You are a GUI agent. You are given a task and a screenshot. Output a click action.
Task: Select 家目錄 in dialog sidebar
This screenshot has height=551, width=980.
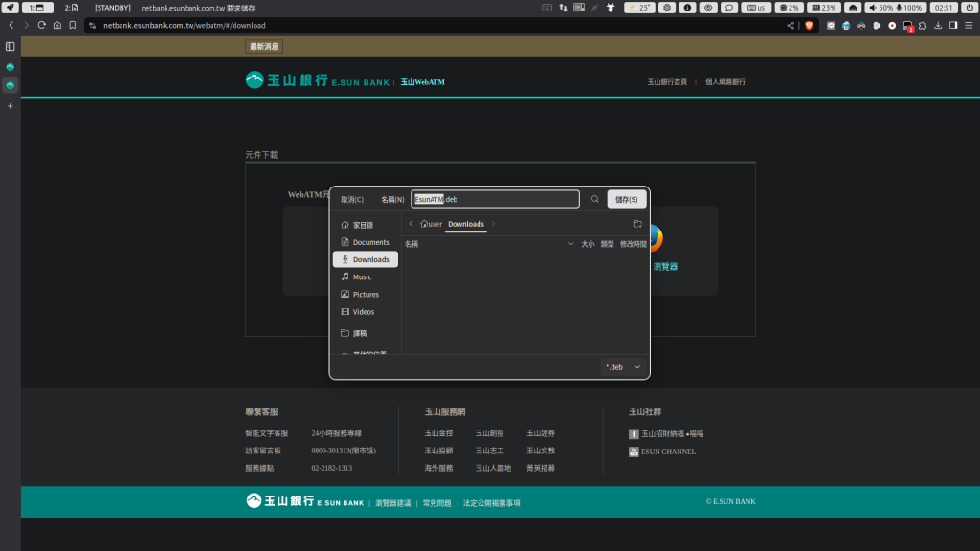(x=365, y=225)
